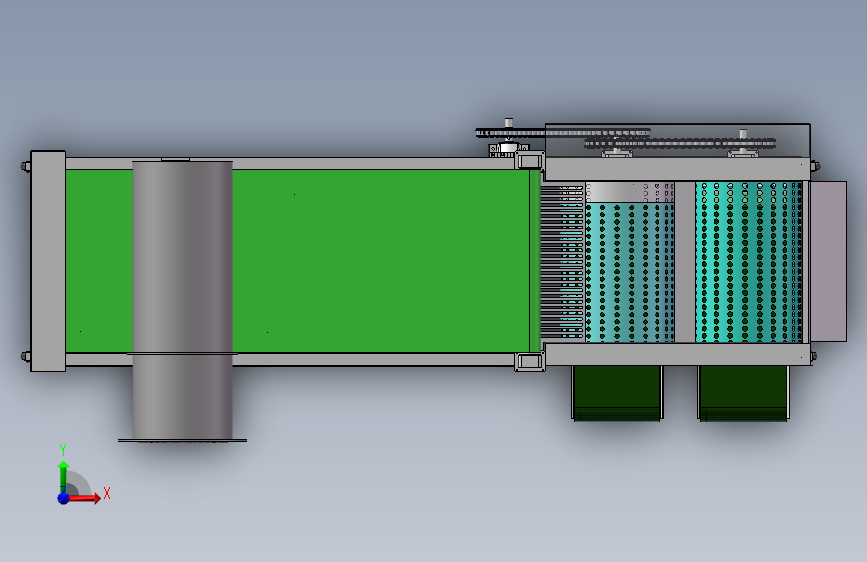Pick the sprocket shaft above the upper chain
The height and width of the screenshot is (562, 867).
point(509,123)
